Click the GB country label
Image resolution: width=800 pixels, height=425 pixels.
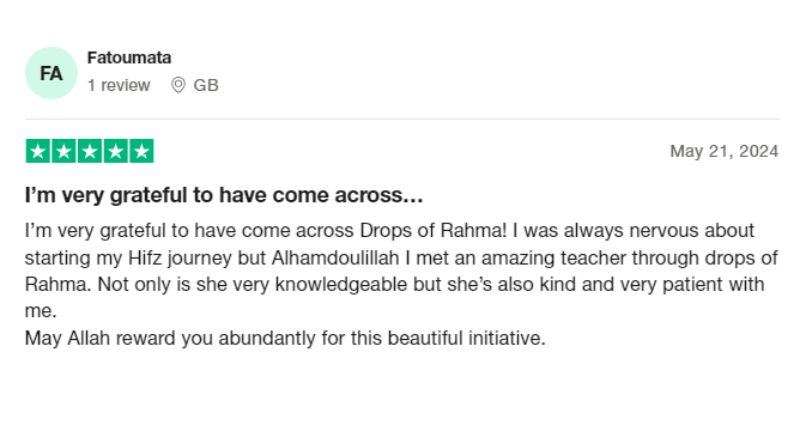point(206,85)
